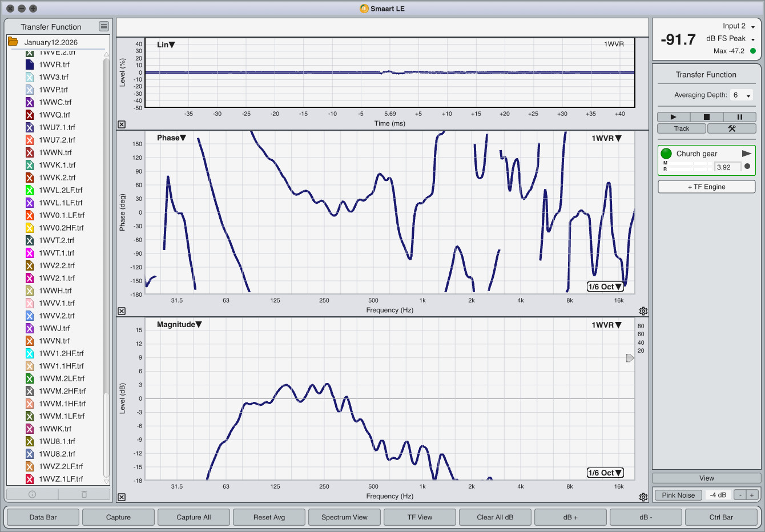Viewport: 765px width, 532px height.
Task: Click the Reset Avg button
Action: [x=269, y=517]
